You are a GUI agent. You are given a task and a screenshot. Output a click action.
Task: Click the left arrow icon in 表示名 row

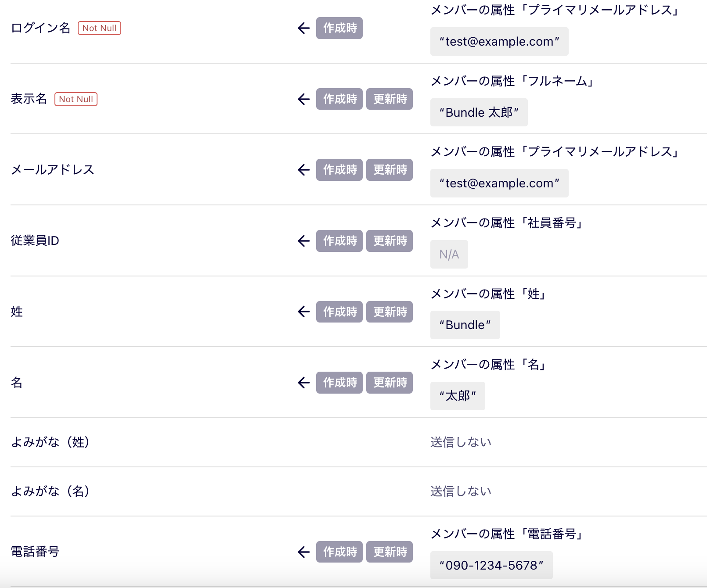303,99
